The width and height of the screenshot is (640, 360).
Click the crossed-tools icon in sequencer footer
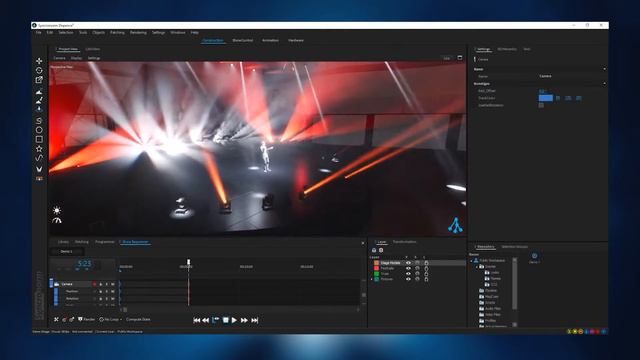[x=56, y=320]
